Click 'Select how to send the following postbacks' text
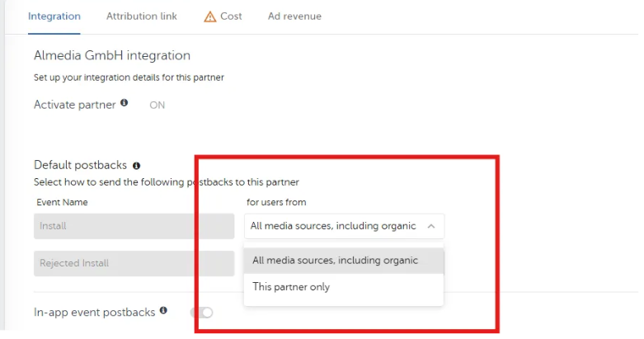Image resolution: width=644 pixels, height=339 pixels. tap(167, 182)
